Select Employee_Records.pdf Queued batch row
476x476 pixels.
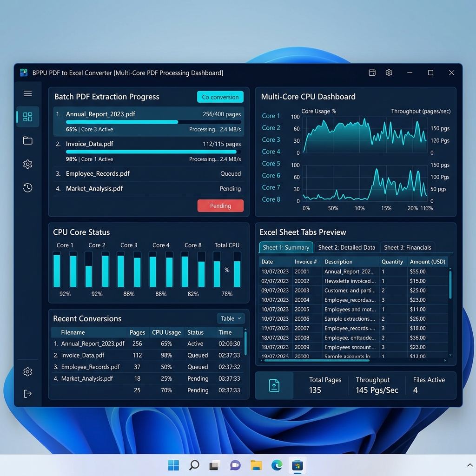point(148,174)
